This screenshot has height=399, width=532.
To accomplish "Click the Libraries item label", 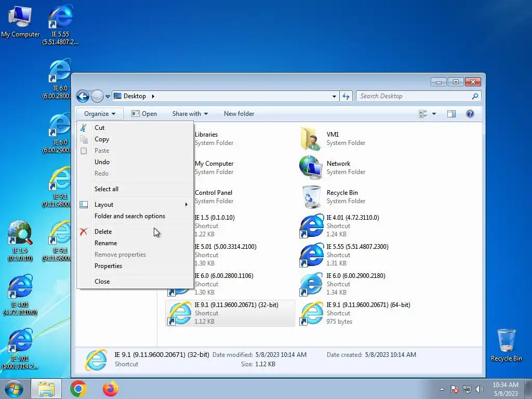I will pos(206,135).
